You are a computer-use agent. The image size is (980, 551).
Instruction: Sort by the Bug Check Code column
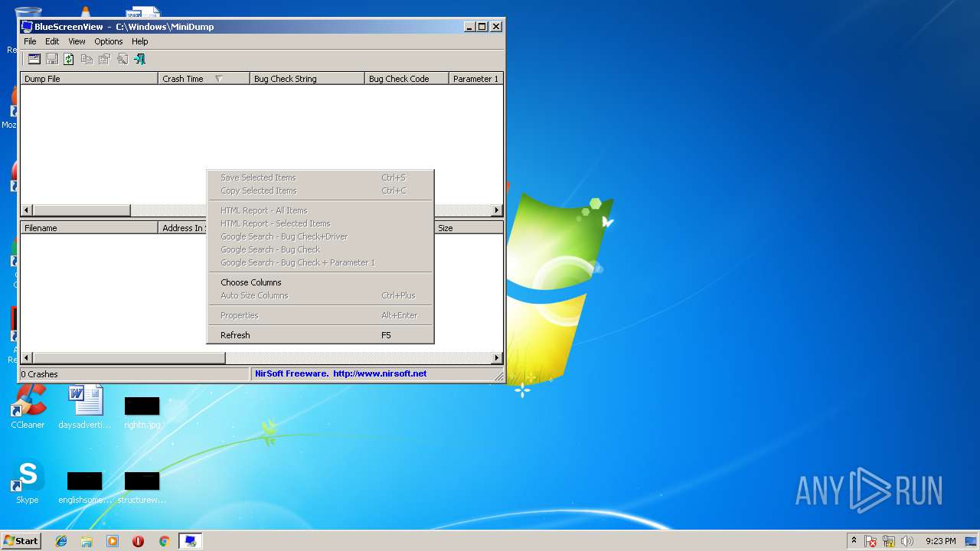coord(407,79)
